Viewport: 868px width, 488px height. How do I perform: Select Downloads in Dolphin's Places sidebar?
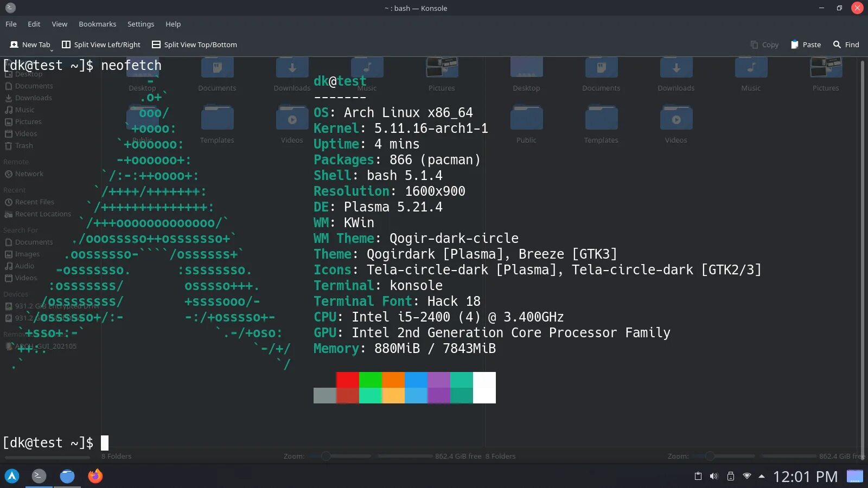pyautogui.click(x=28, y=98)
